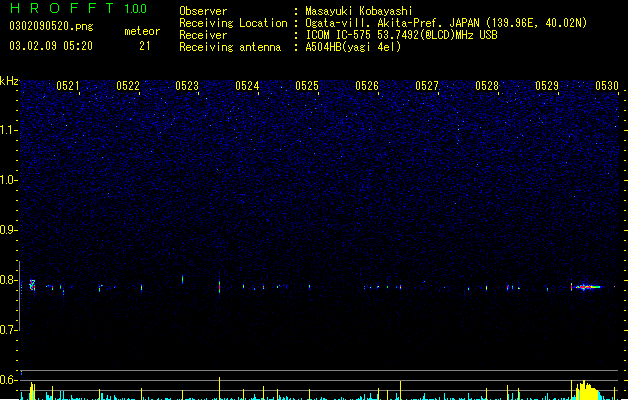Viewport: 629px width, 400px height.
Task: Click the filename 0302090520.png
Action: [x=51, y=26]
